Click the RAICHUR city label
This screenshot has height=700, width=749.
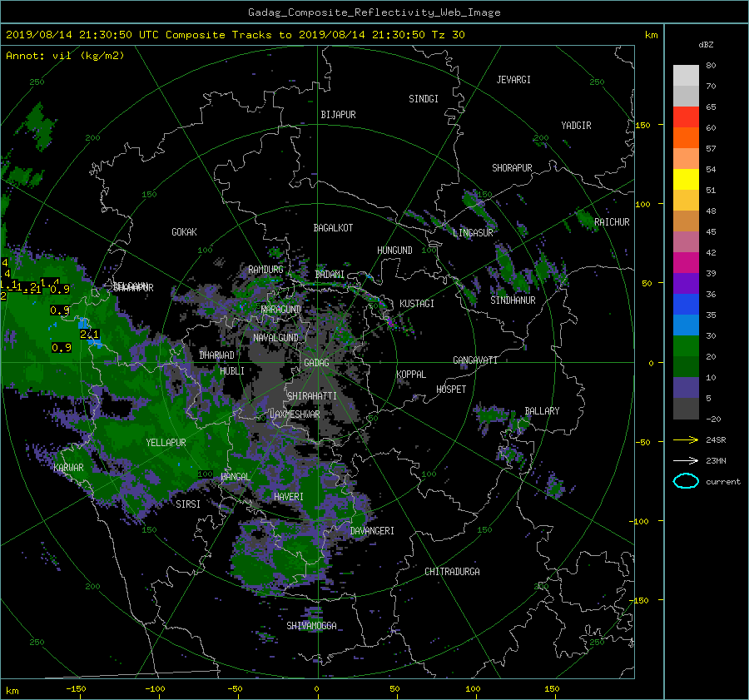click(x=612, y=222)
